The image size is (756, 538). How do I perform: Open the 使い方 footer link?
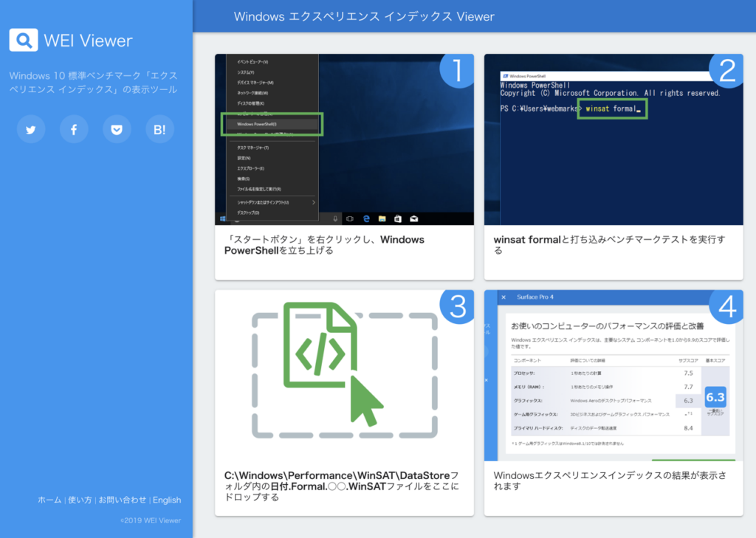pos(80,500)
